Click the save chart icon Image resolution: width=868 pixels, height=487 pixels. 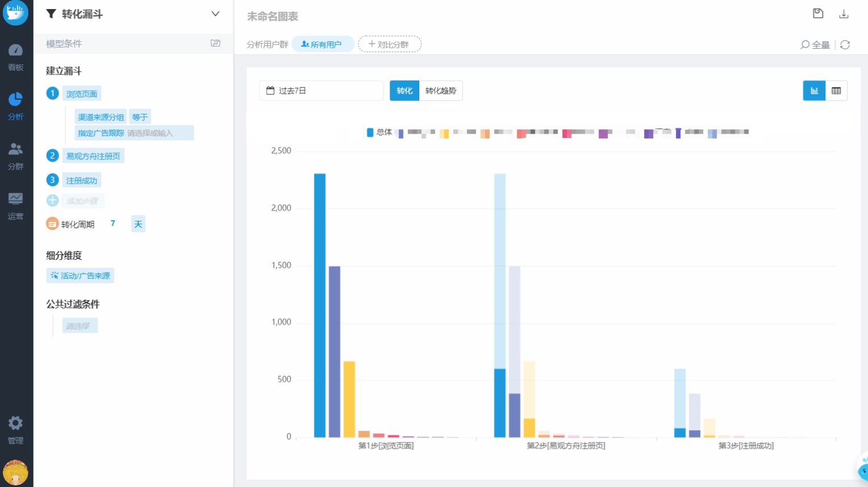[x=817, y=14]
